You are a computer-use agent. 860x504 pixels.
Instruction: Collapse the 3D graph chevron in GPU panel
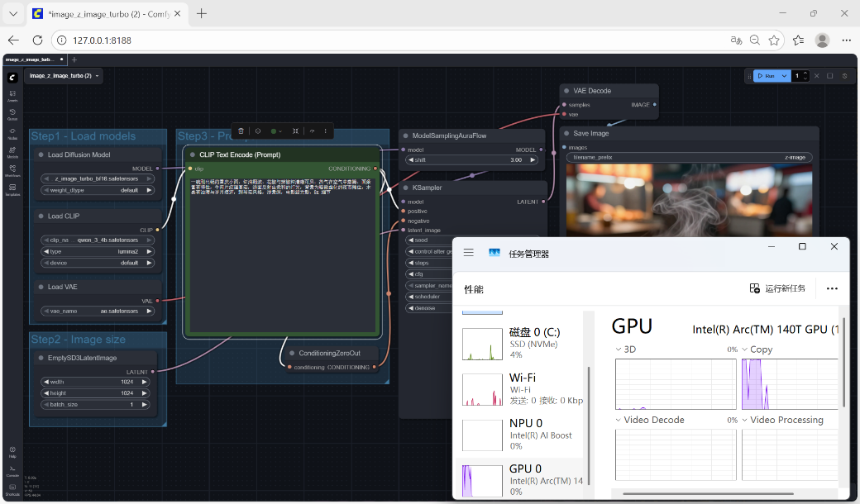(x=619, y=349)
